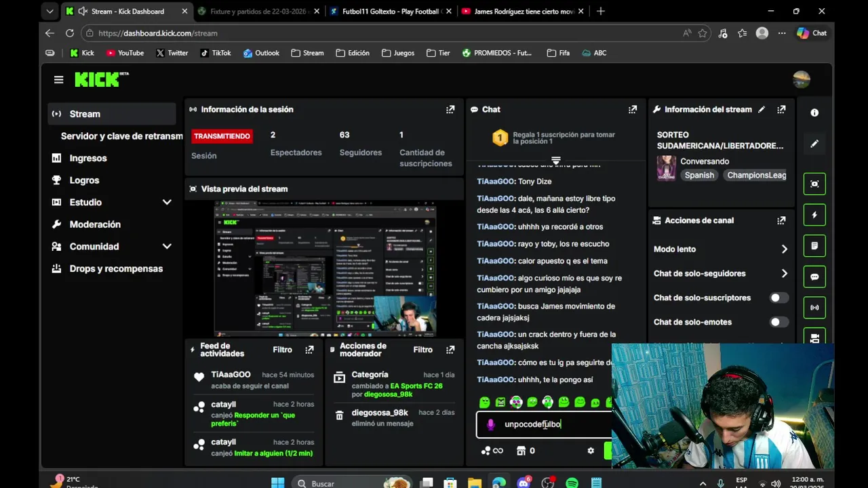868x488 pixels.
Task: Click taskbar Buscar search box
Action: pos(352,483)
